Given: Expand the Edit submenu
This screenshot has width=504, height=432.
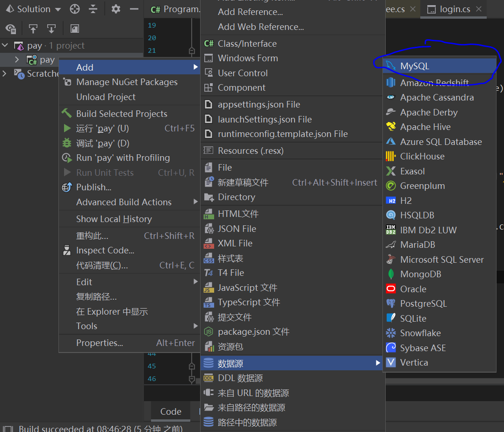Looking at the screenshot, I should (x=195, y=281).
